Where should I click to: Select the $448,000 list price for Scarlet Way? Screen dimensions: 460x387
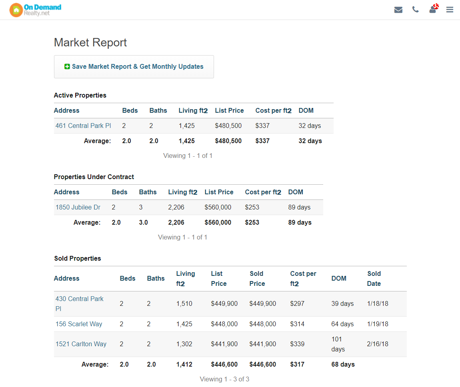pos(224,324)
